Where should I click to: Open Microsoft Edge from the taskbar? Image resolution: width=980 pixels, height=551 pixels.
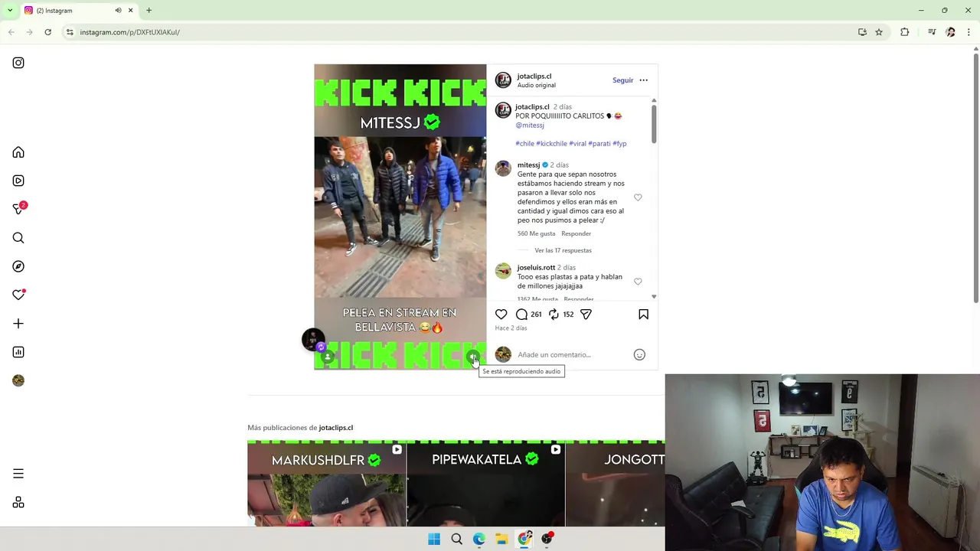pos(479,539)
